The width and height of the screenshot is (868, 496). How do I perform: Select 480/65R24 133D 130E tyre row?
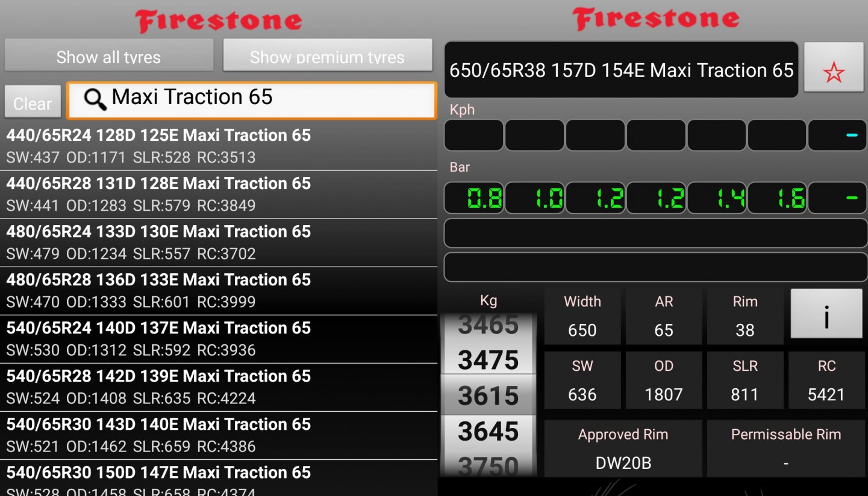point(219,243)
